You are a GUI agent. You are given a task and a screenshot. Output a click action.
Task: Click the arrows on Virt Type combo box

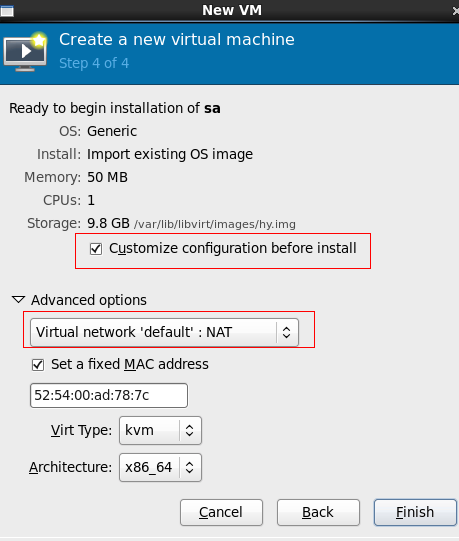point(189,430)
